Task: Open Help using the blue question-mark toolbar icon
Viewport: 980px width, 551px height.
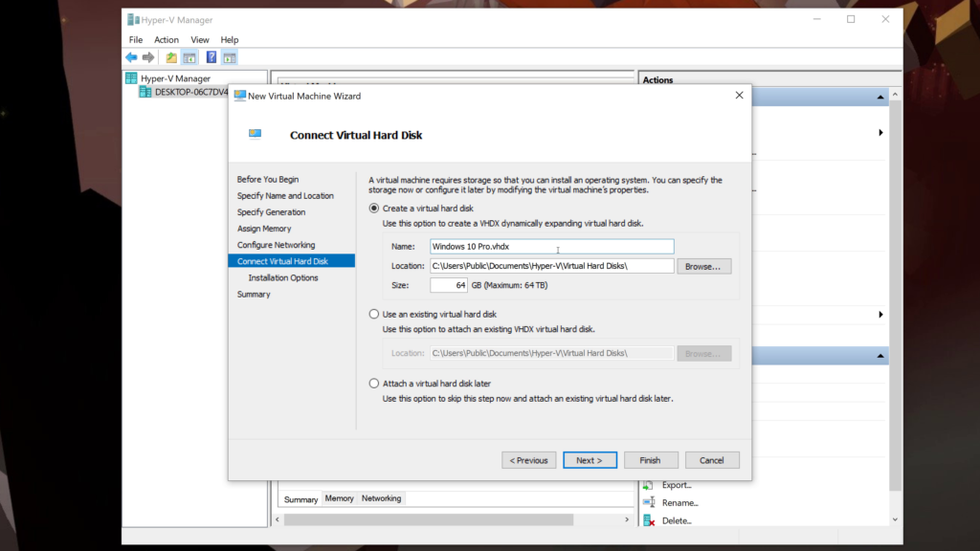Action: [212, 57]
